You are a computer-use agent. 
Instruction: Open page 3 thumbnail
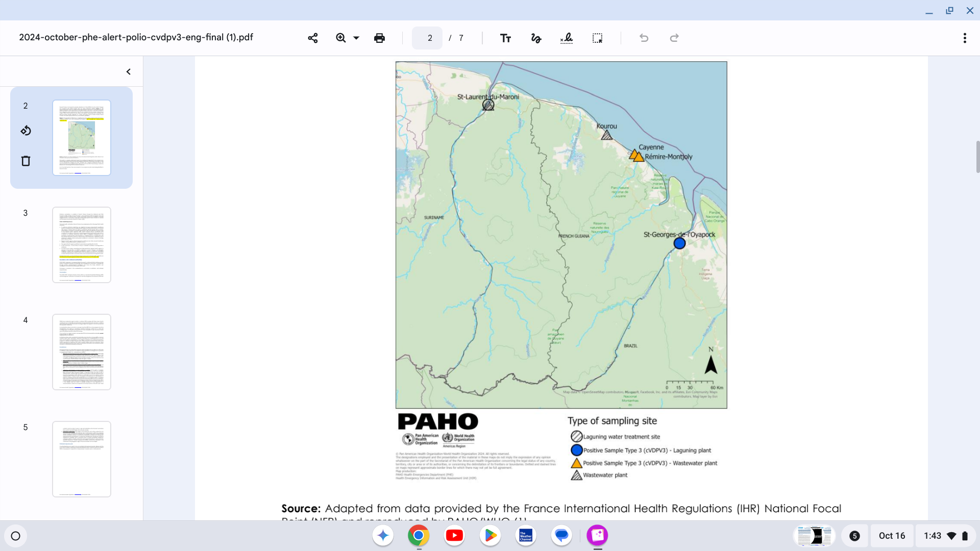tap(82, 245)
